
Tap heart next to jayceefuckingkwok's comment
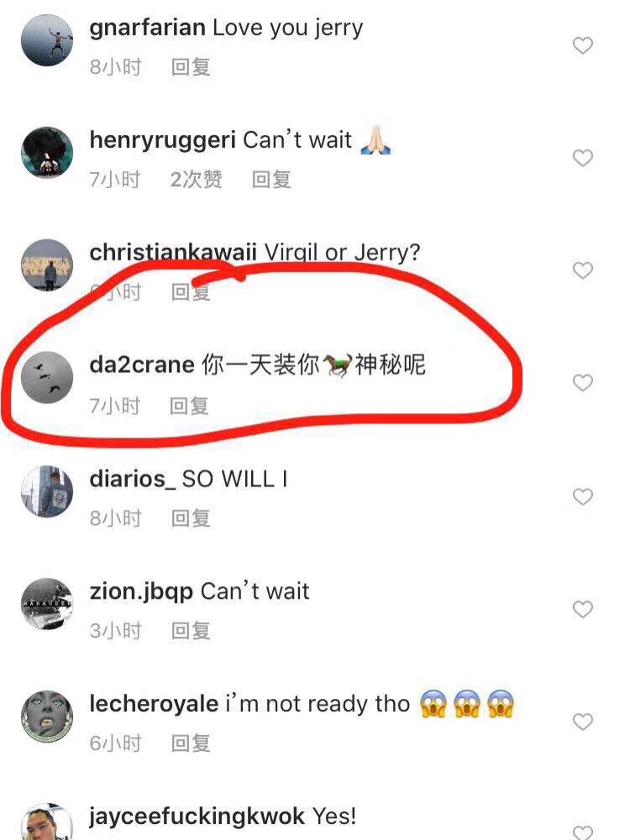582,832
